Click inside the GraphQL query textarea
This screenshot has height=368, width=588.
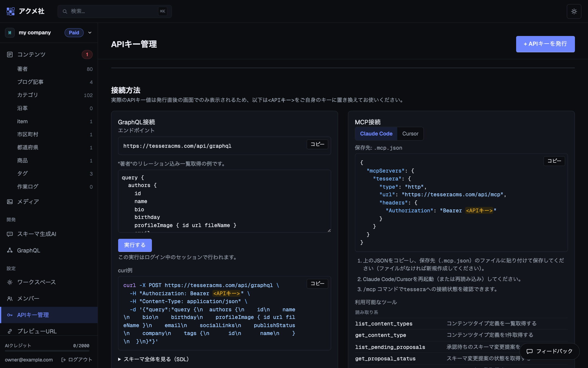click(x=225, y=201)
